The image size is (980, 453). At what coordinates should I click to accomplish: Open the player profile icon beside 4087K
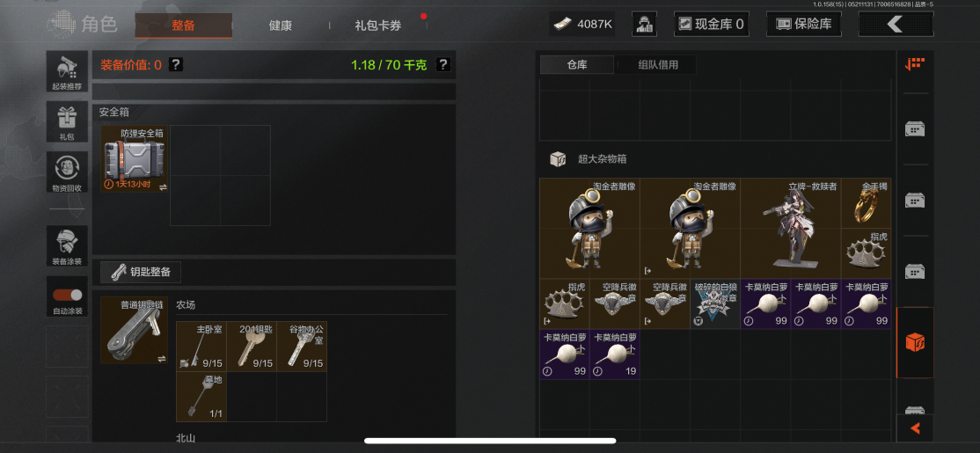click(644, 25)
